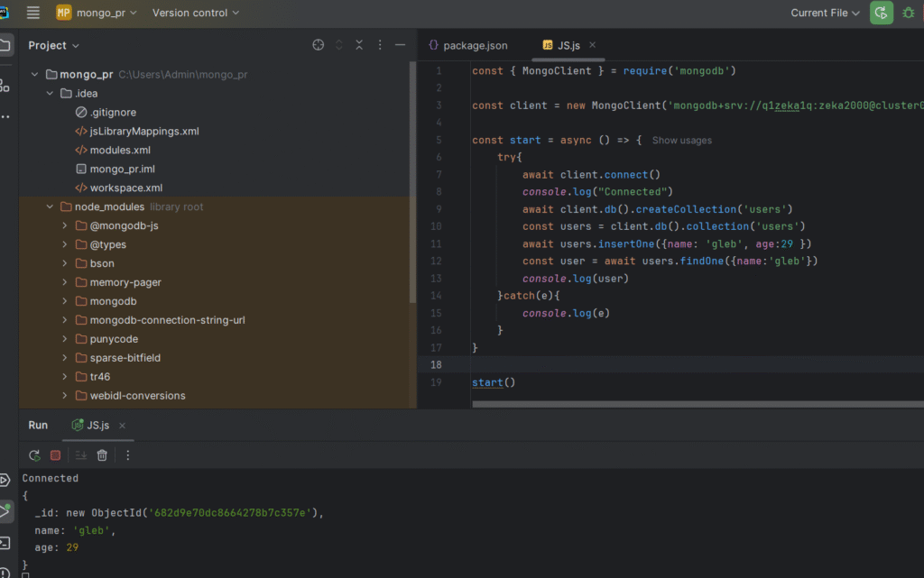Click the createCollection call on line 9

click(x=686, y=209)
